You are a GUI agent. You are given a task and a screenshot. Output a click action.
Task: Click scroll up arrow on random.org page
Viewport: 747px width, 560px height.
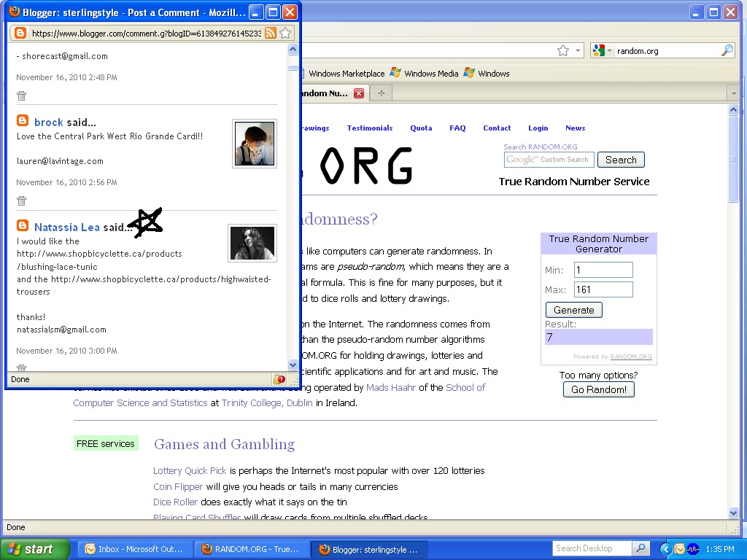click(733, 110)
